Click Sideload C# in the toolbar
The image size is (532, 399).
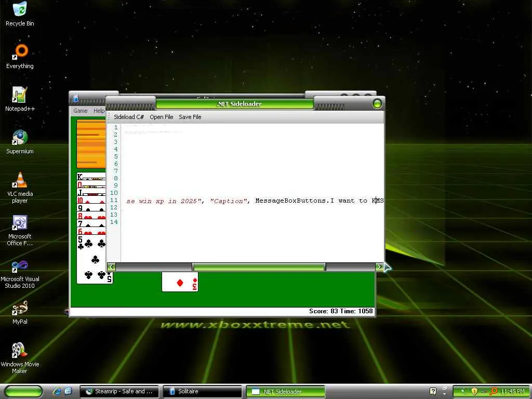129,117
